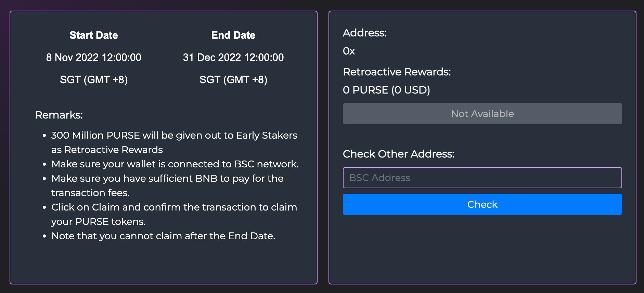Click the 0x wallet address value
The height and width of the screenshot is (293, 644).
(x=349, y=51)
